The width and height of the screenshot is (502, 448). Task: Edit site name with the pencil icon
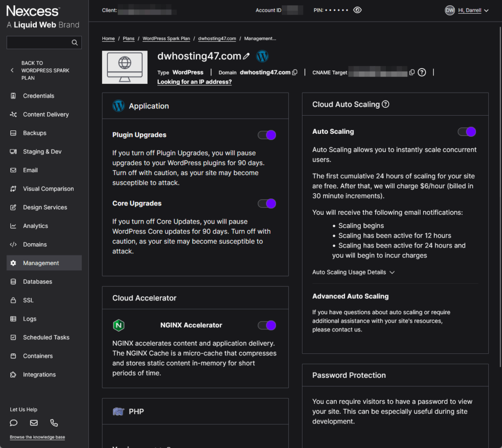(246, 56)
